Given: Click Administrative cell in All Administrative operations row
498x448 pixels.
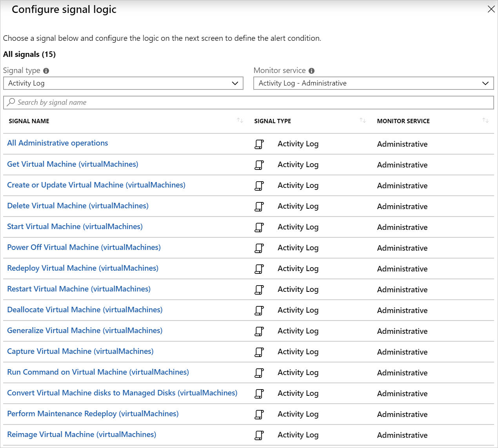Looking at the screenshot, I should (402, 144).
